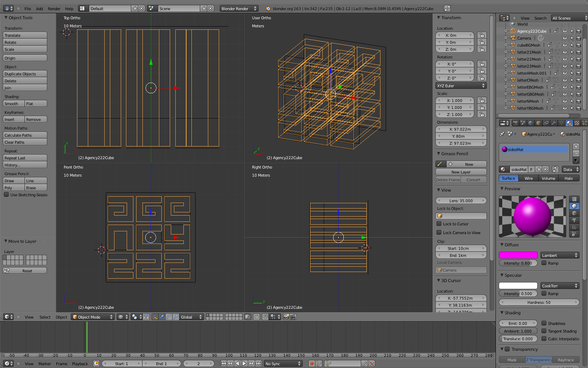Click the pin icon in the properties breadcrumb
This screenshot has height=368, width=588.
pos(502,134)
